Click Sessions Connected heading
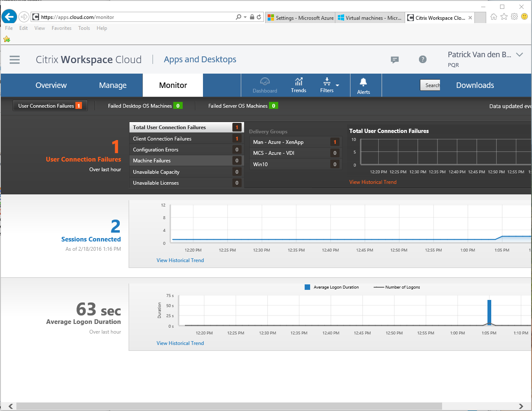The width and height of the screenshot is (532, 411). [91, 239]
